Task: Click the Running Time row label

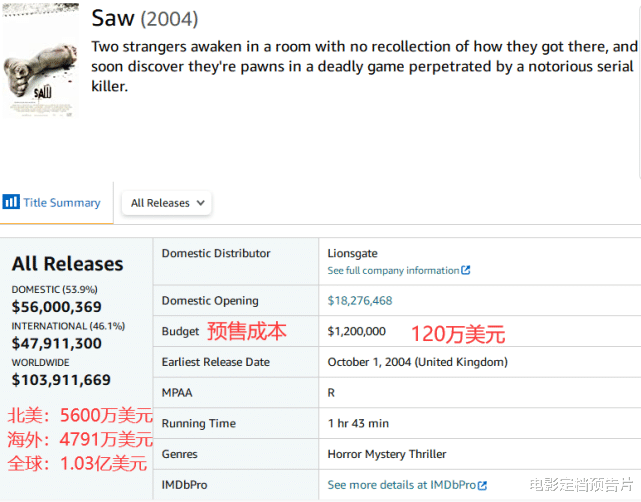Action: (x=199, y=424)
